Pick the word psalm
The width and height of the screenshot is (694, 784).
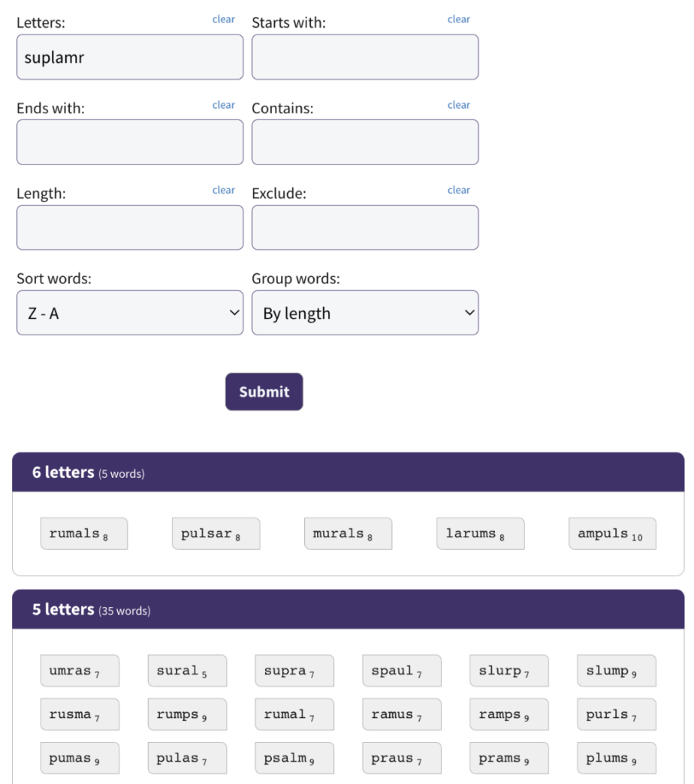tap(293, 758)
